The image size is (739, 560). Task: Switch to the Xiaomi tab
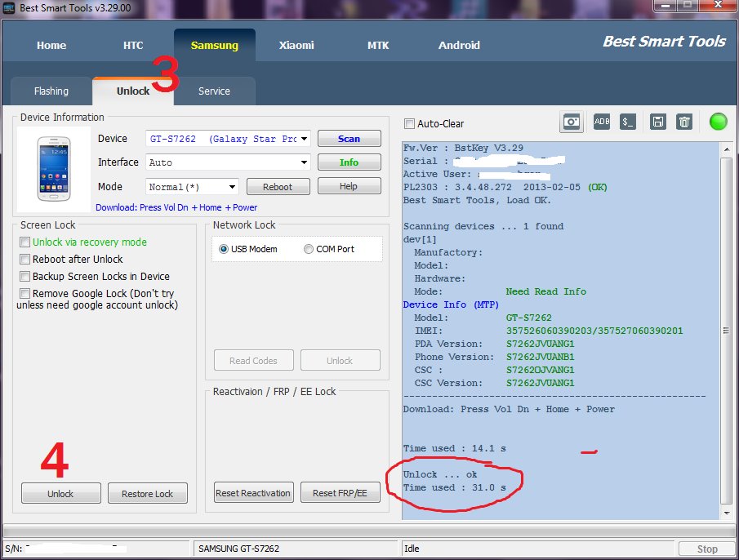(x=296, y=45)
